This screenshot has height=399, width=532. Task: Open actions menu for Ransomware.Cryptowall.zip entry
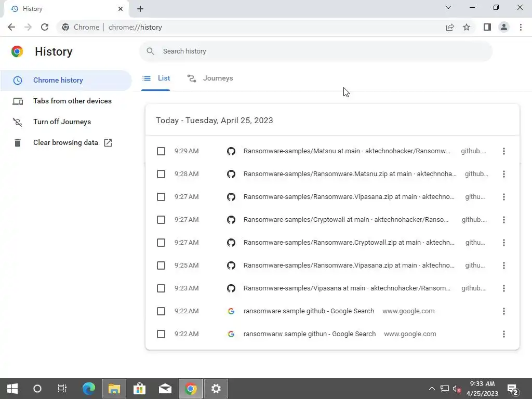(x=503, y=243)
